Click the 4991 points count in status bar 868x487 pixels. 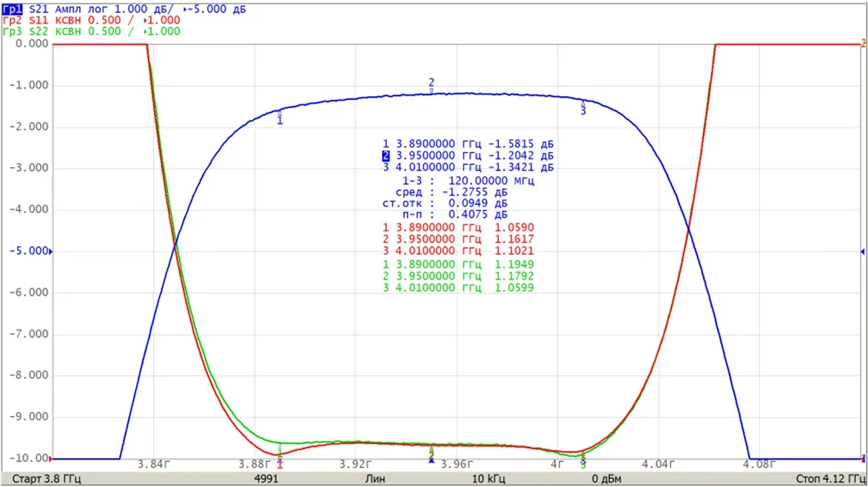tap(266, 479)
